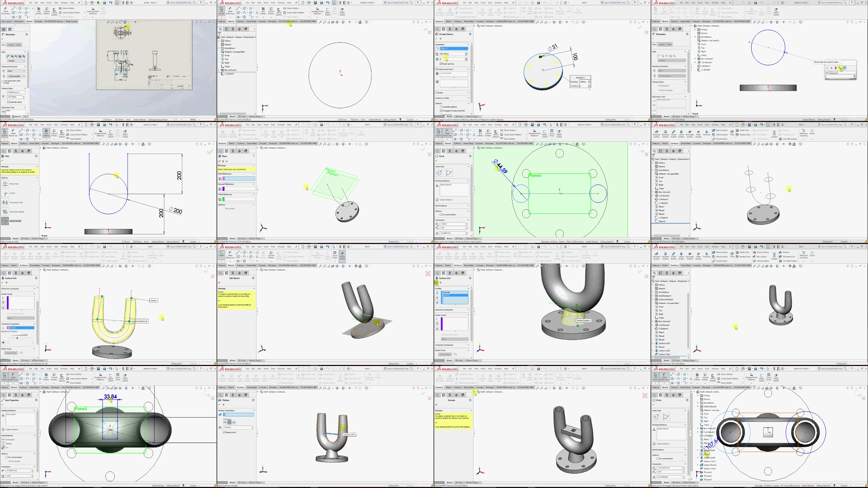Cancel Circular Pattern with red X
This screenshot has width=868, height=488.
point(441,39)
